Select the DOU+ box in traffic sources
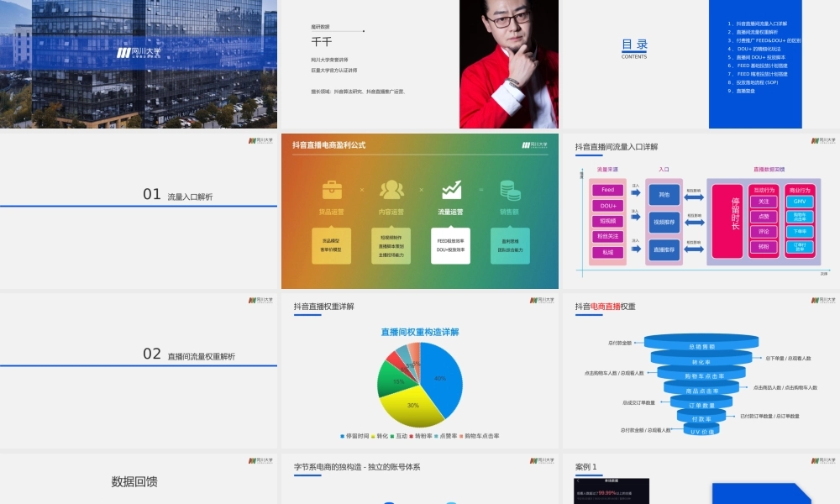840x504 pixels. 608,206
